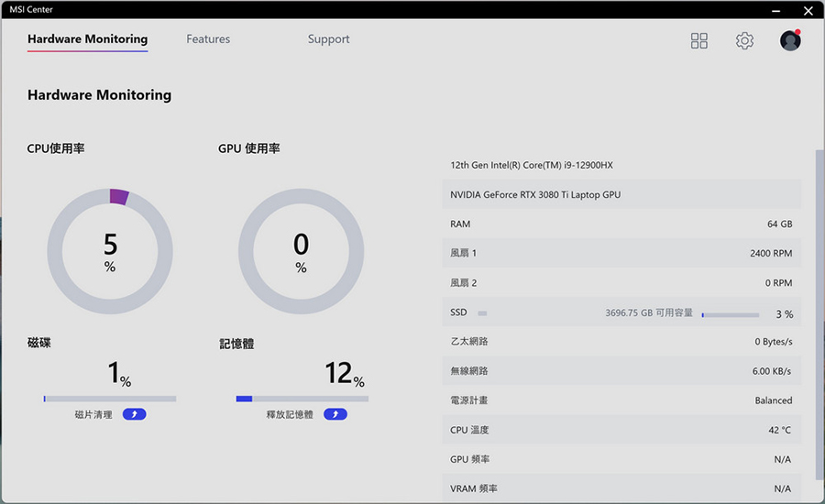Image resolution: width=825 pixels, height=504 pixels.
Task: Click the RAM 64 GB value
Action: coord(779,225)
